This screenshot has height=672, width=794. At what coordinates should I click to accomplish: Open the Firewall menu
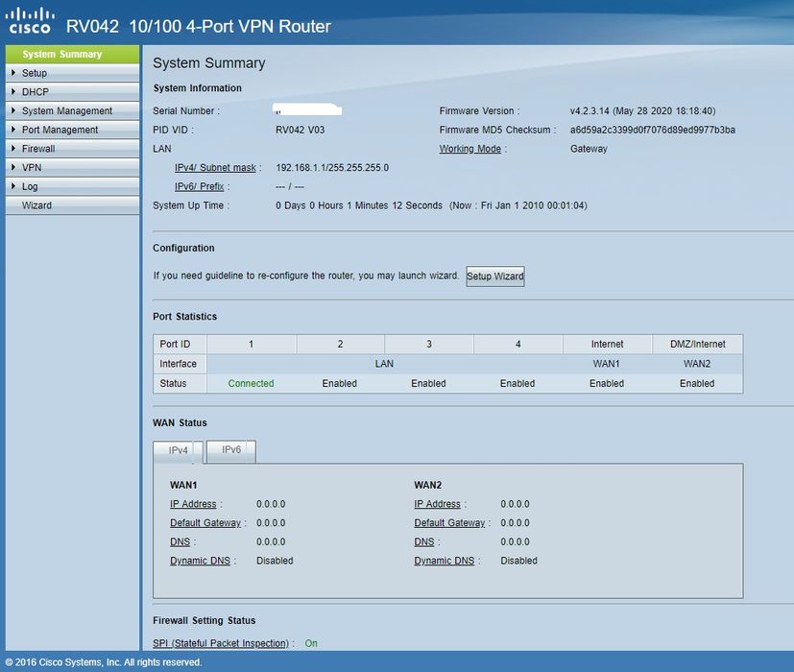click(72, 149)
